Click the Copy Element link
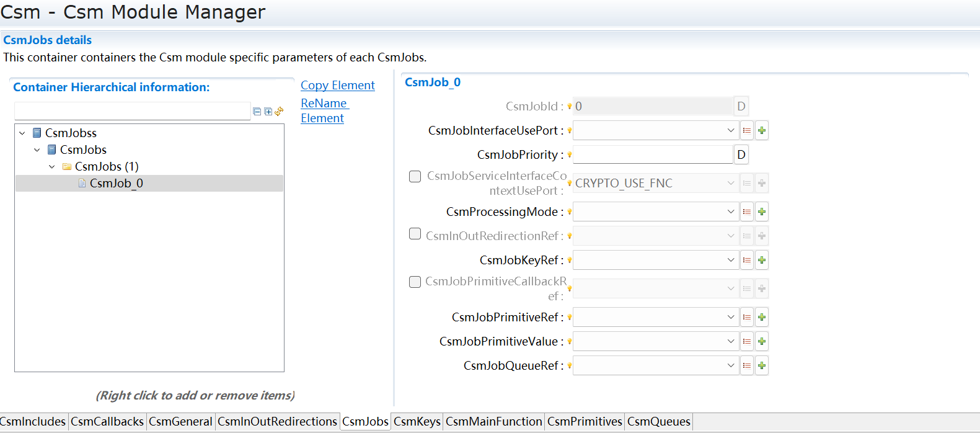The width and height of the screenshot is (980, 433). pos(337,86)
